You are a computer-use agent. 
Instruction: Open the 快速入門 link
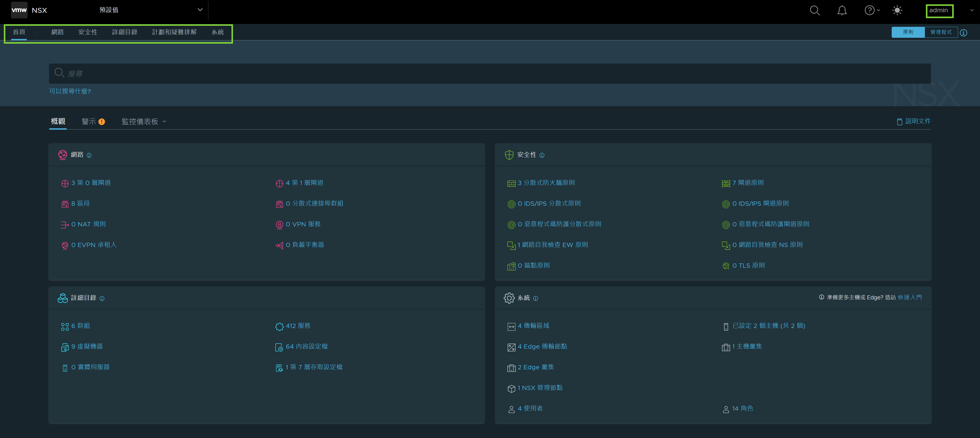click(910, 298)
